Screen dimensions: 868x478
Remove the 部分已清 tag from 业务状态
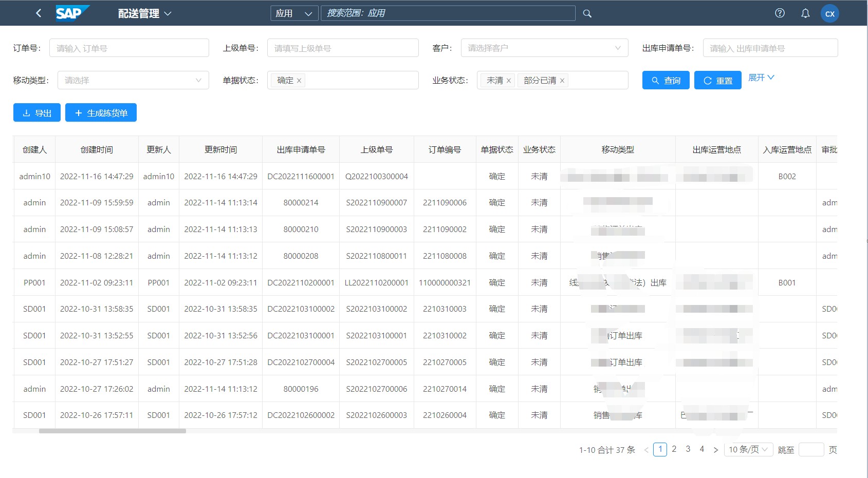click(562, 81)
